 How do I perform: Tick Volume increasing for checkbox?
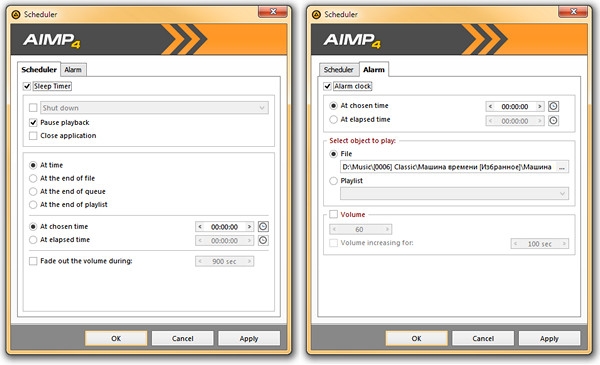pos(334,243)
